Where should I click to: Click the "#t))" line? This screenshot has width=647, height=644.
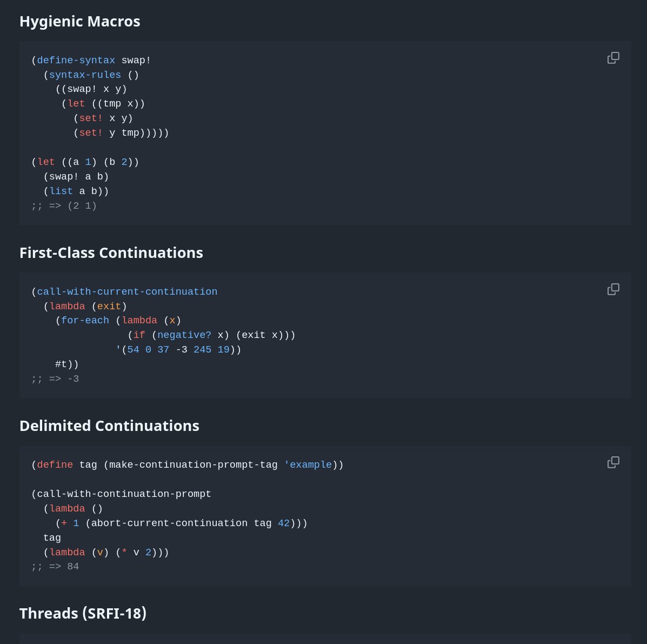point(67,364)
